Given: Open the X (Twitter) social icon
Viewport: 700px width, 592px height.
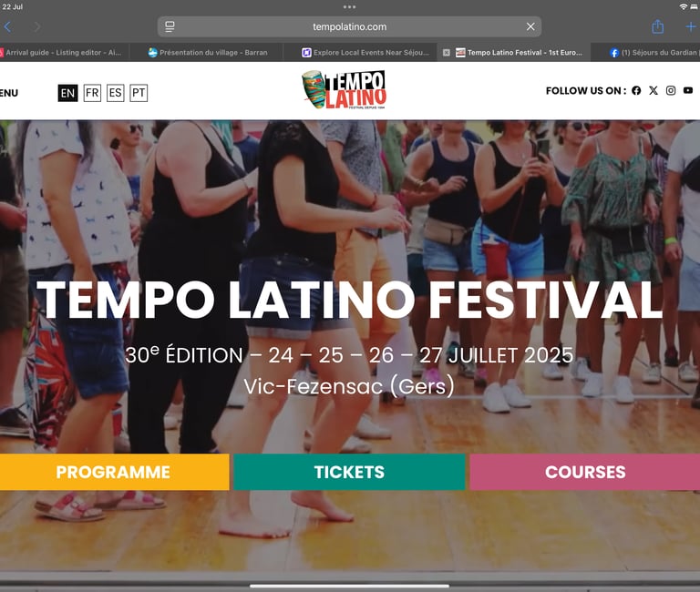Looking at the screenshot, I should click(654, 90).
